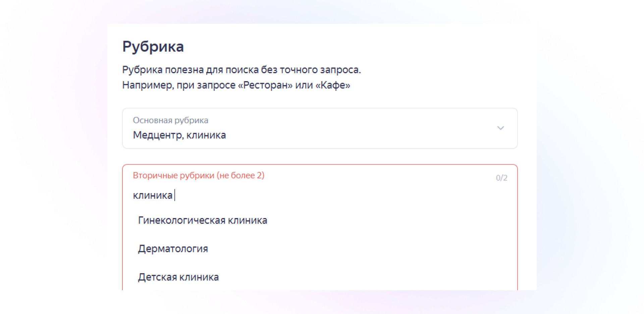Choose the "Дерматология" suggestion
The image size is (644, 314).
pyautogui.click(x=173, y=249)
